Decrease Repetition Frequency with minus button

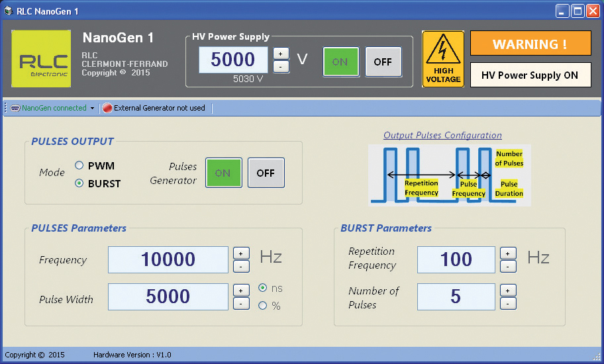point(508,266)
